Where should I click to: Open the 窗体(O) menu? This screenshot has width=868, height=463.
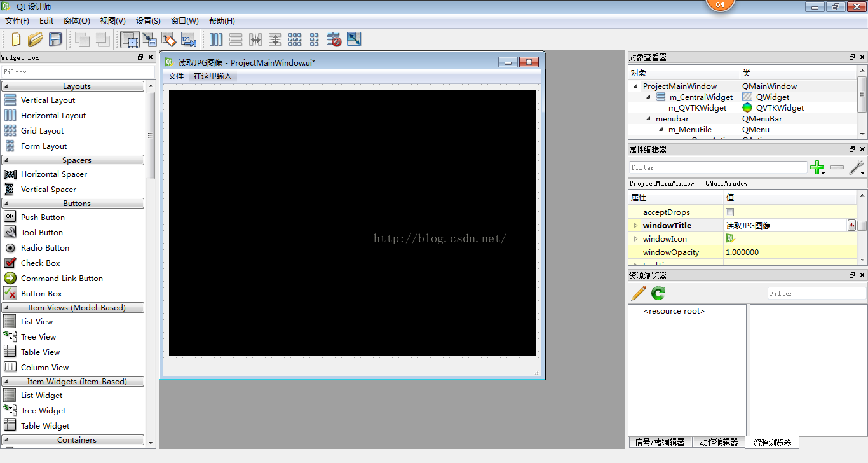(77, 21)
